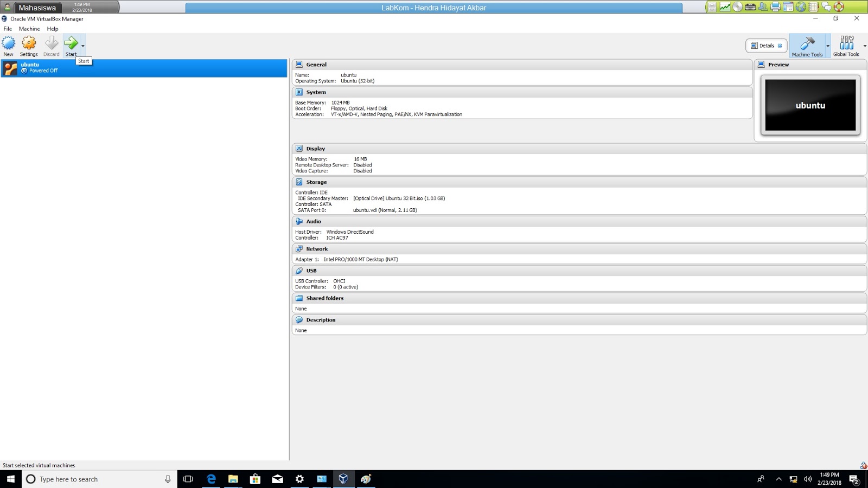This screenshot has width=868, height=488.
Task: Toggle the close badge on Details tab
Action: tap(780, 46)
